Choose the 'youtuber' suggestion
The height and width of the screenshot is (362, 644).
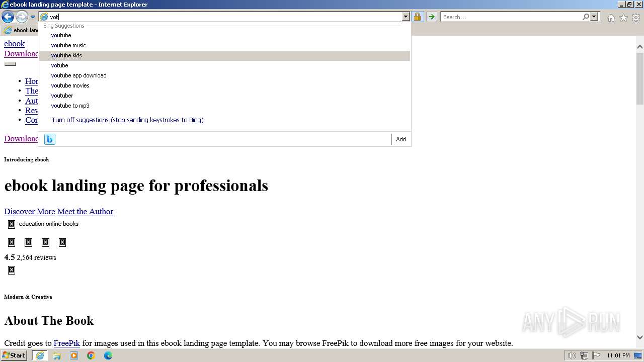[x=224, y=96]
